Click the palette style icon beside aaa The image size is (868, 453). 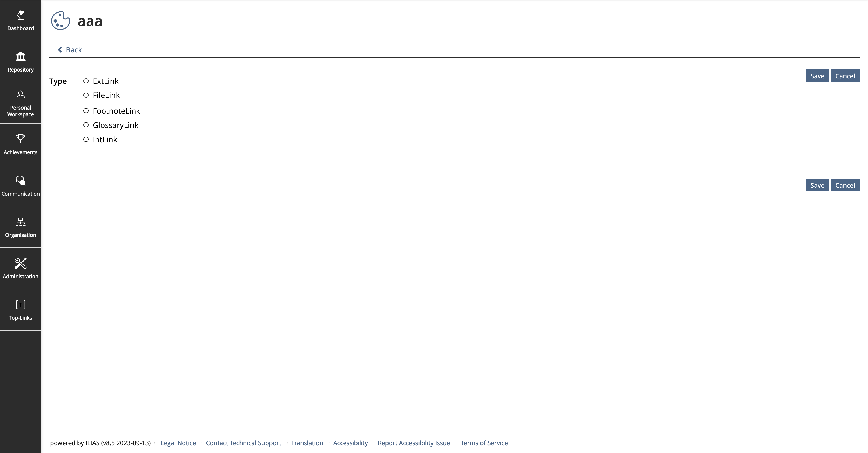61,21
